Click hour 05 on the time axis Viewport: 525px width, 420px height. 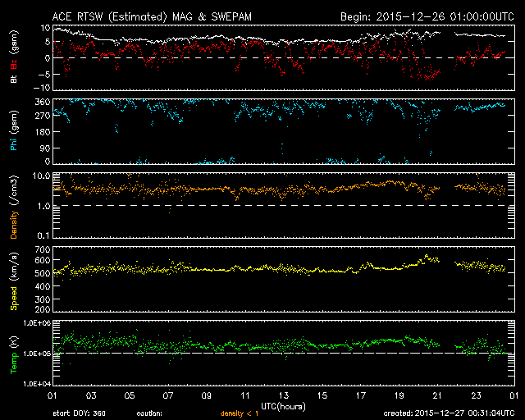click(130, 395)
